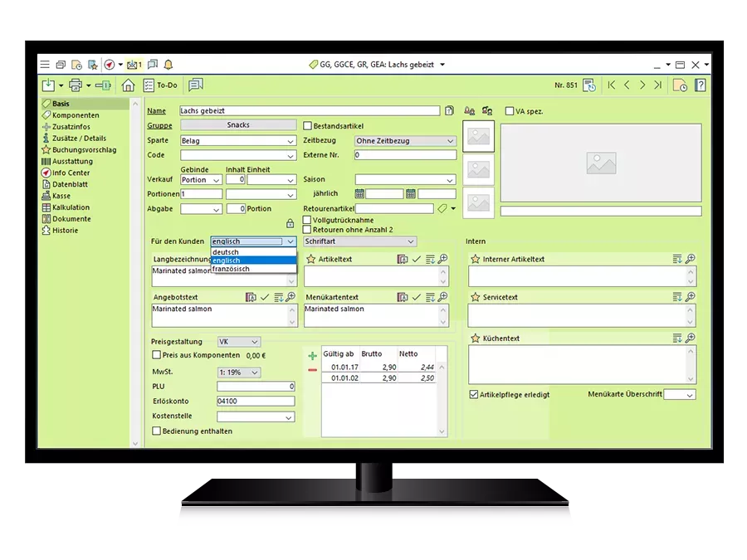
Task: Uncheck Artikelpflege erledigt checkbox
Action: pos(474,395)
